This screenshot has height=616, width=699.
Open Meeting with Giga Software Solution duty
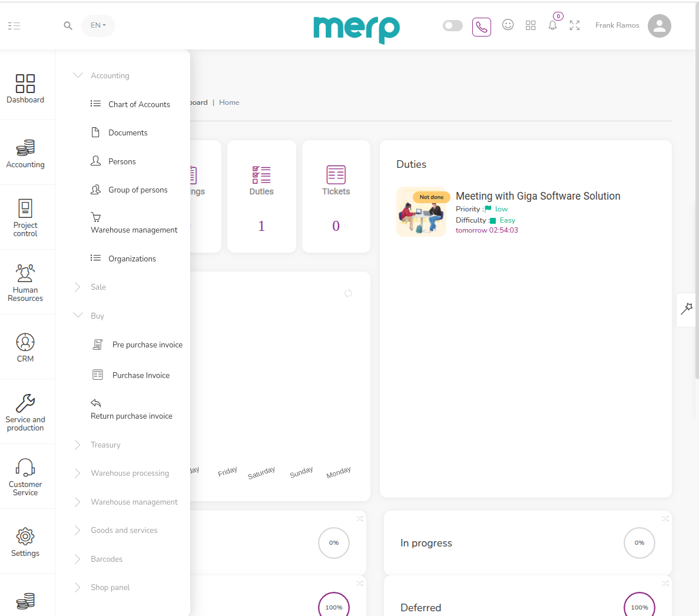(x=538, y=196)
